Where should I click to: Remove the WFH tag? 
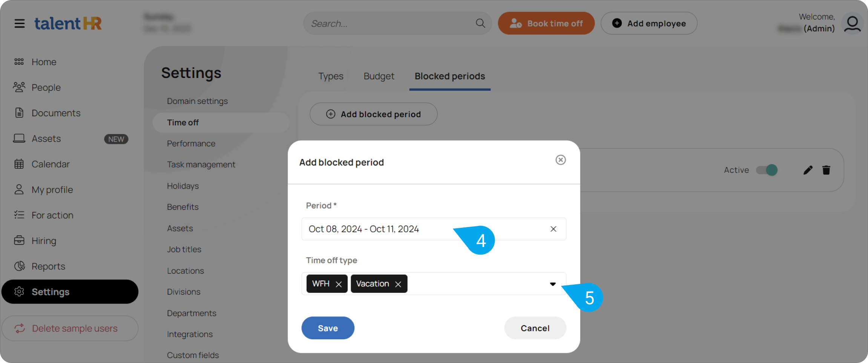coord(339,284)
